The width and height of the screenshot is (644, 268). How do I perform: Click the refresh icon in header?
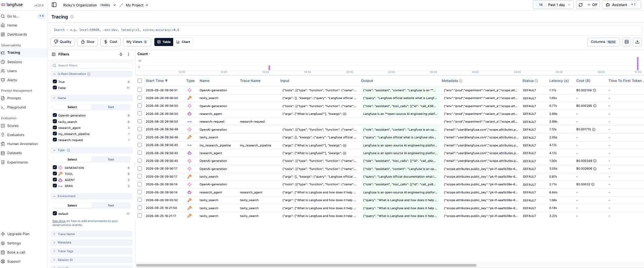pyautogui.click(x=580, y=5)
